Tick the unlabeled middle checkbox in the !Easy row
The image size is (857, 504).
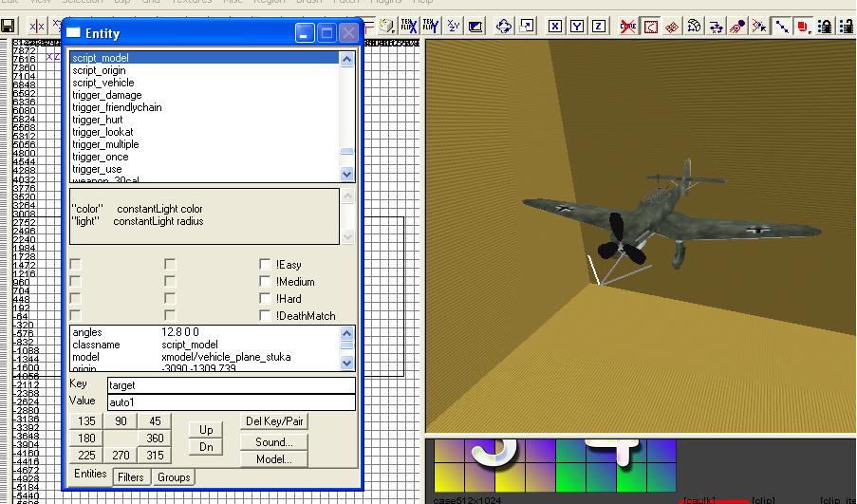click(170, 265)
